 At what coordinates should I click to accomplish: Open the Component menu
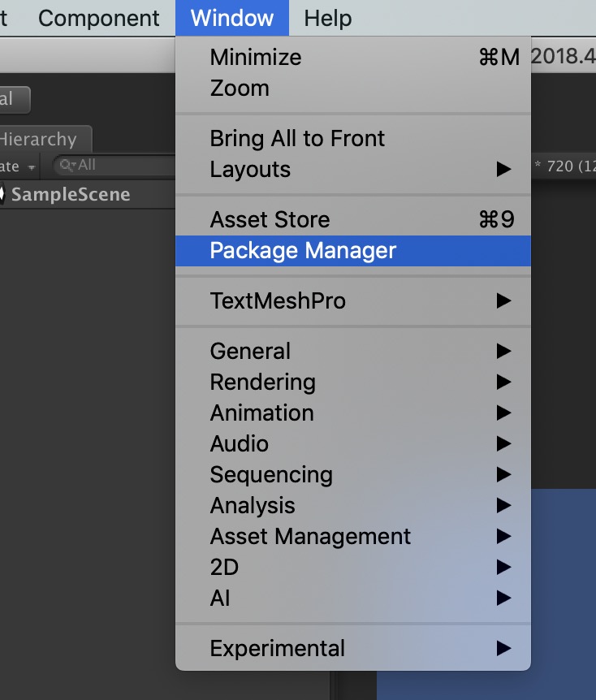(99, 18)
